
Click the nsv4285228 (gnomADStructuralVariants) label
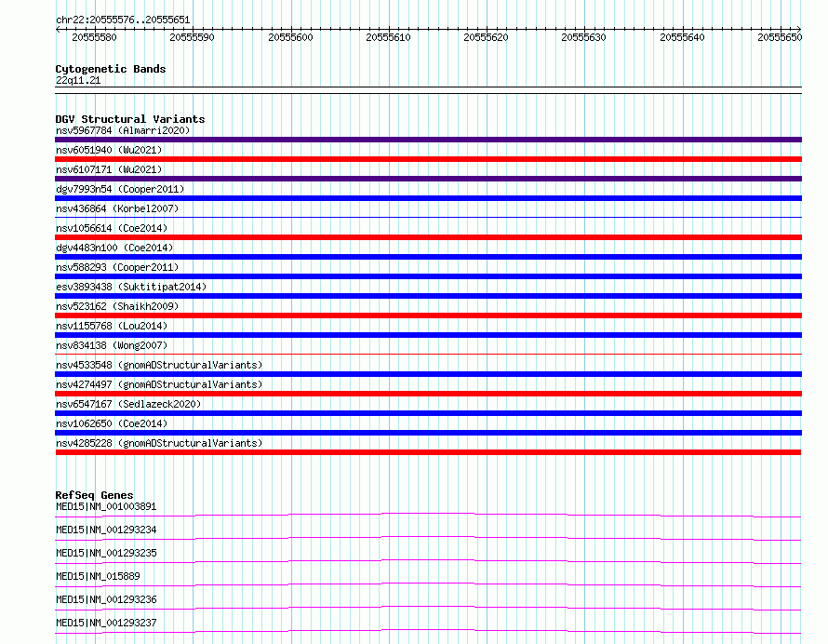point(159,443)
